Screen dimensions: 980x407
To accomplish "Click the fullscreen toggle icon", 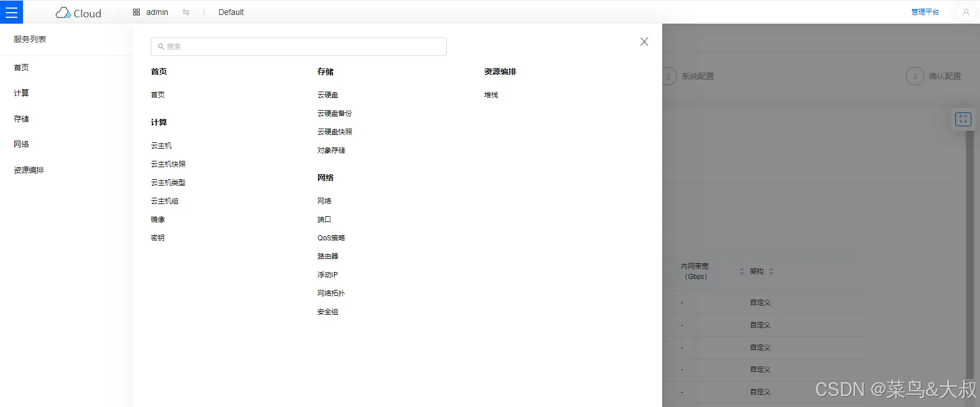I will coord(963,119).
